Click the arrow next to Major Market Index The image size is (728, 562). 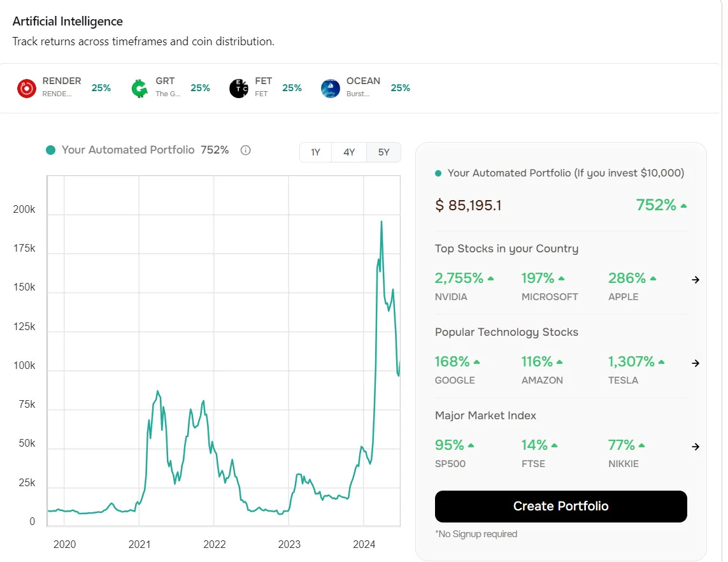(x=695, y=446)
